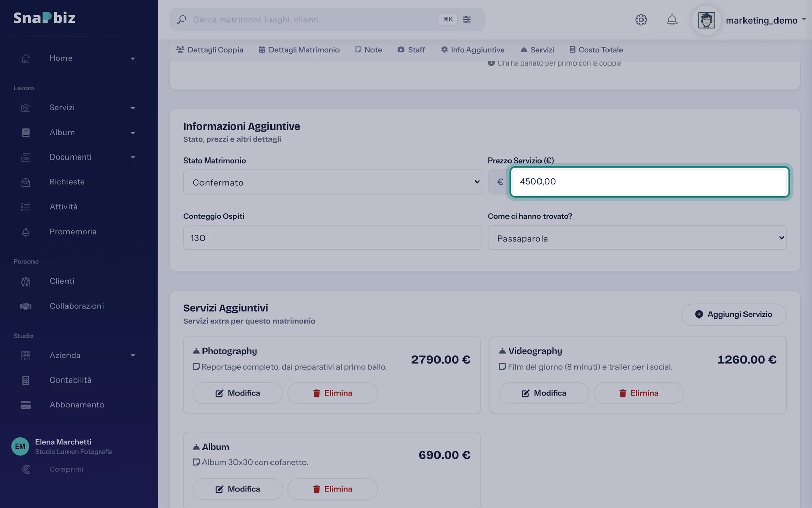Switch to the Staff tab
This screenshot has width=812, height=508.
pos(411,50)
